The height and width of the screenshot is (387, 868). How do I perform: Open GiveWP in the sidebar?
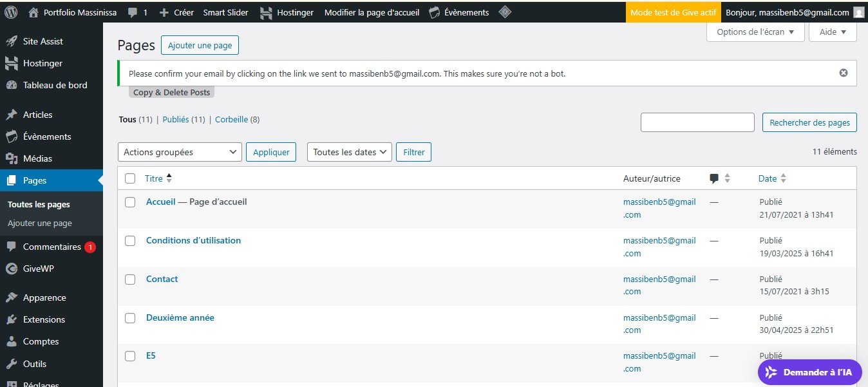click(39, 269)
